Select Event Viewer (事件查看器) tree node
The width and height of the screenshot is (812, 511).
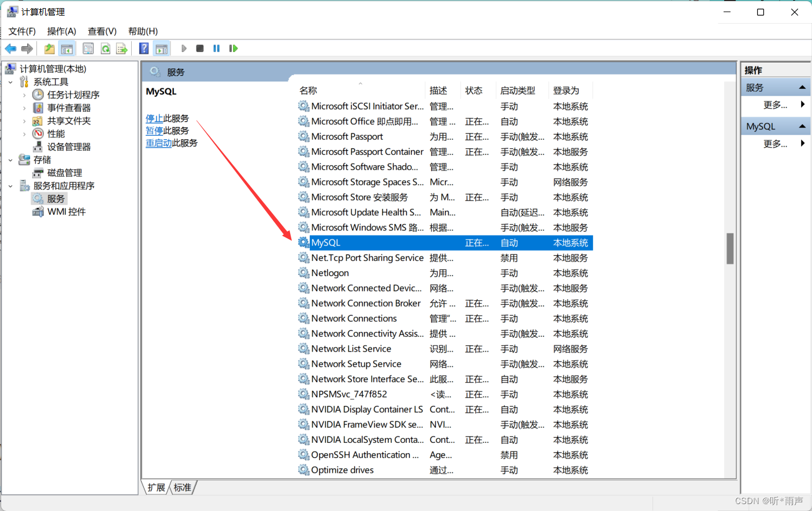pyautogui.click(x=69, y=108)
